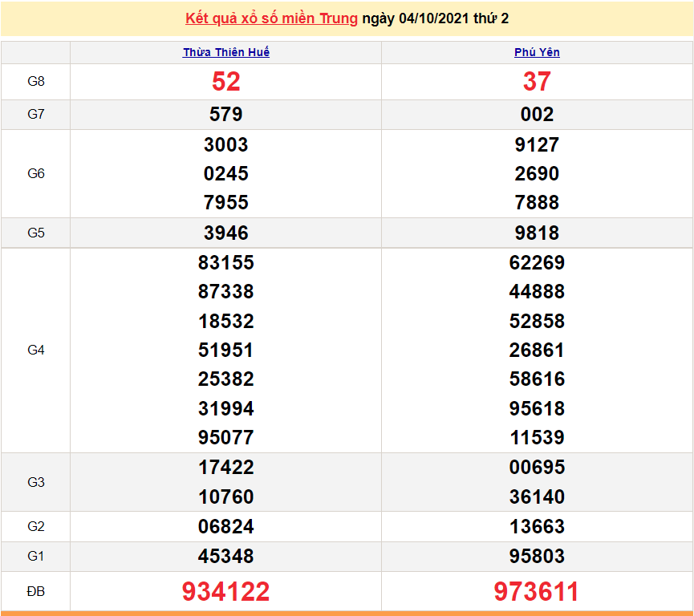Select the G3 row label

(35, 482)
